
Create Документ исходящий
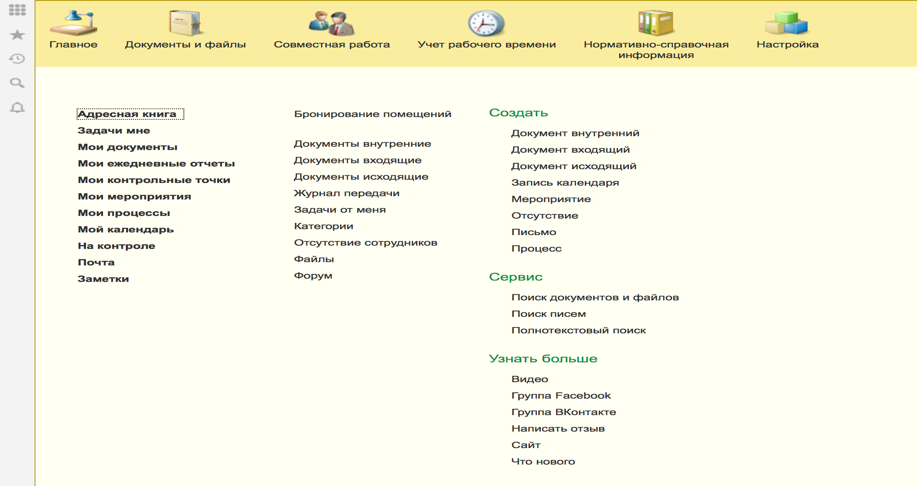574,166
